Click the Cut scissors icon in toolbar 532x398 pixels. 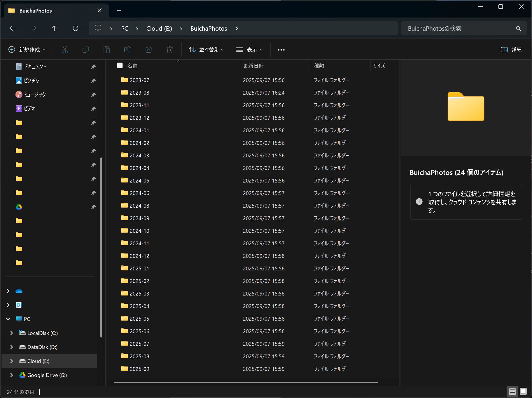(x=65, y=50)
